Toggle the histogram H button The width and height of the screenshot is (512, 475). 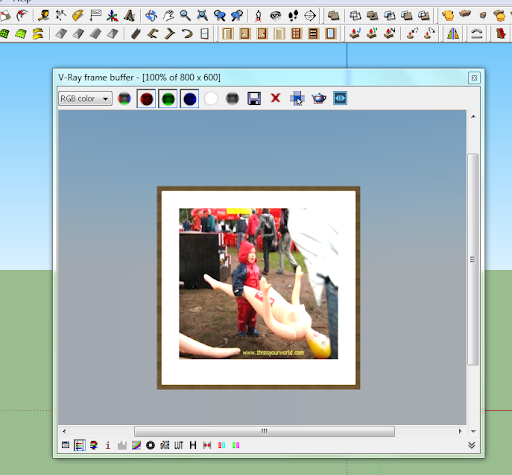pyautogui.click(x=193, y=445)
